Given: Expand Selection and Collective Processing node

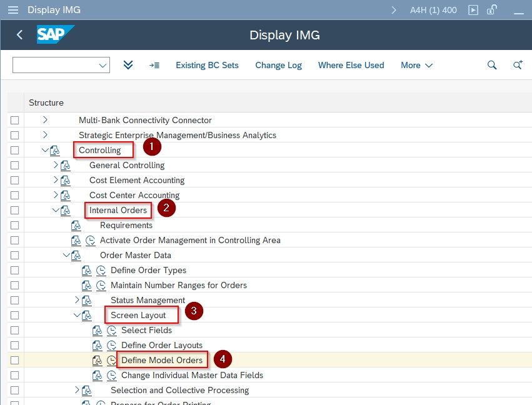Looking at the screenshot, I should (x=77, y=390).
